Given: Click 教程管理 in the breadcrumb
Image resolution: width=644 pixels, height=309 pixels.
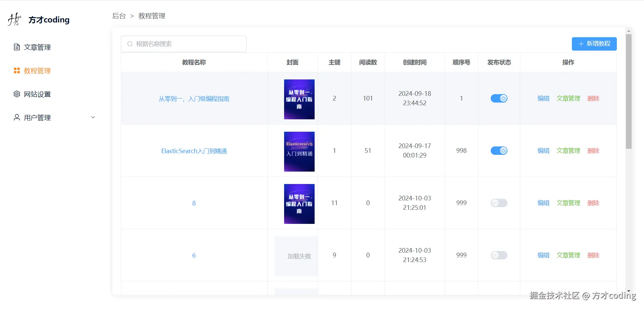Looking at the screenshot, I should [x=152, y=16].
